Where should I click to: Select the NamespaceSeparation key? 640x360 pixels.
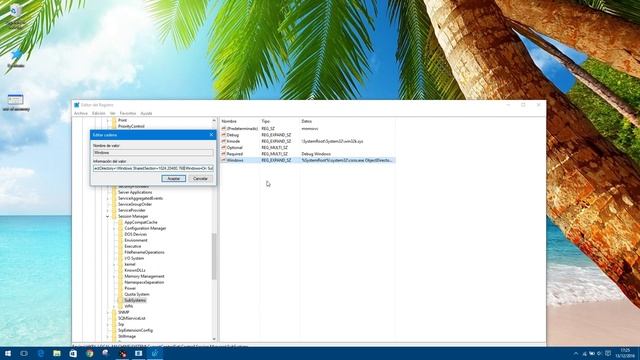click(144, 282)
